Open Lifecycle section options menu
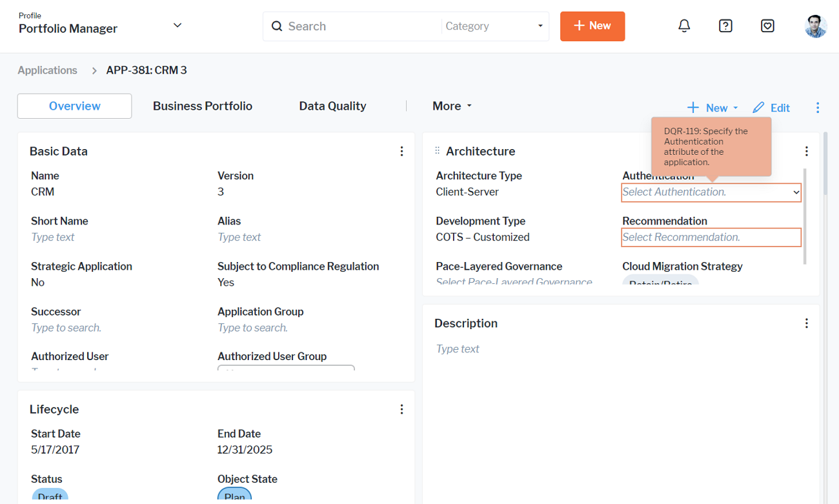 pos(401,409)
